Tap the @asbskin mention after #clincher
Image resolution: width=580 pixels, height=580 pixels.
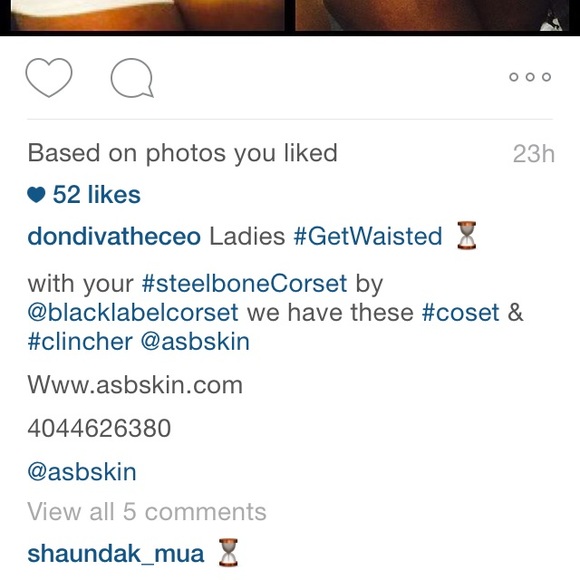coord(195,341)
